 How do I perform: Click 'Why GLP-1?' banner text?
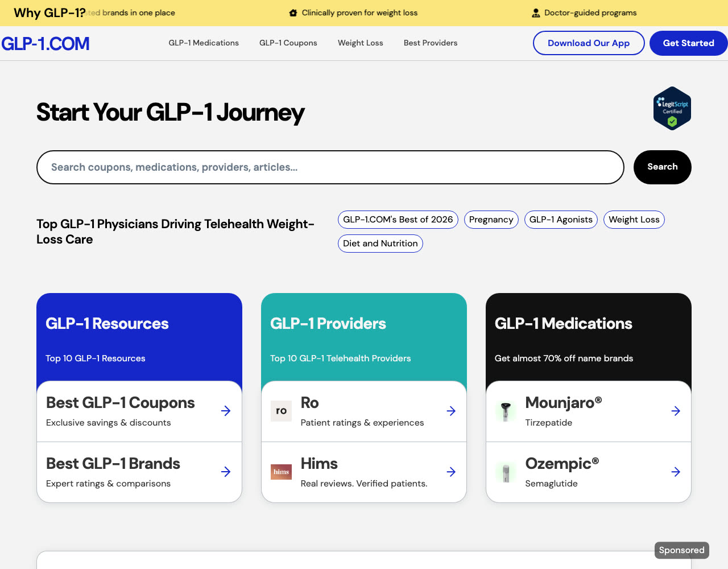(50, 13)
